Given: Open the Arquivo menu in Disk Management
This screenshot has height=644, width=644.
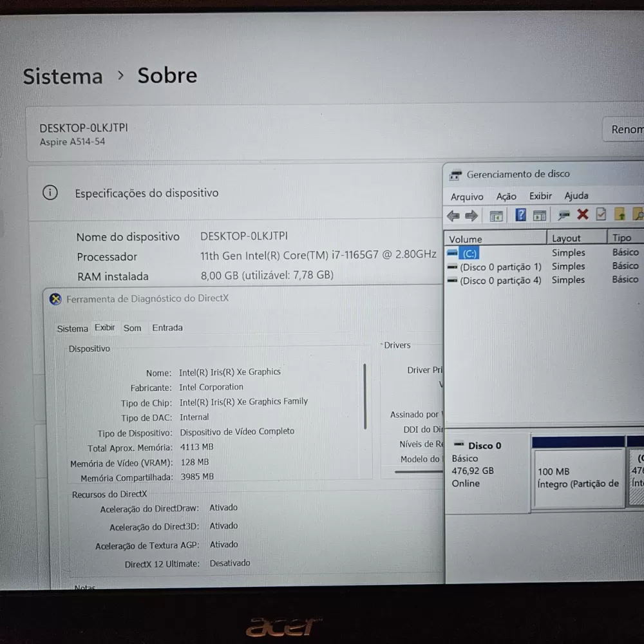Looking at the screenshot, I should pyautogui.click(x=467, y=196).
